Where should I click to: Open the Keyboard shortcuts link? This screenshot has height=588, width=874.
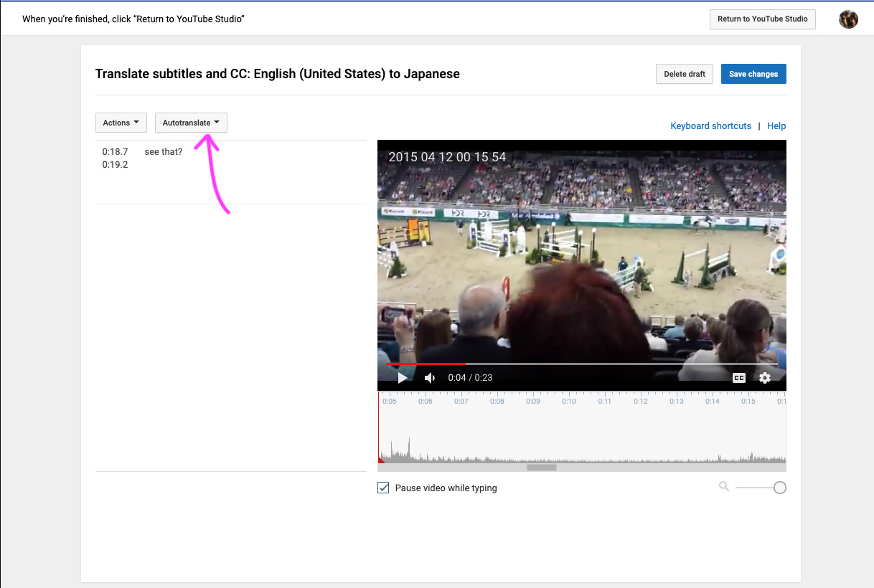710,126
